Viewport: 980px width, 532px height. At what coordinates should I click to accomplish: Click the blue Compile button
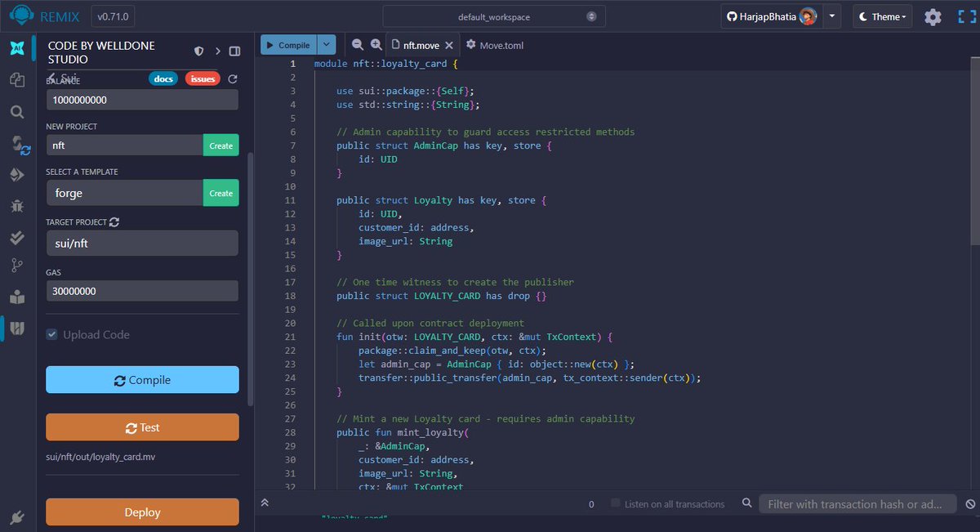point(142,380)
